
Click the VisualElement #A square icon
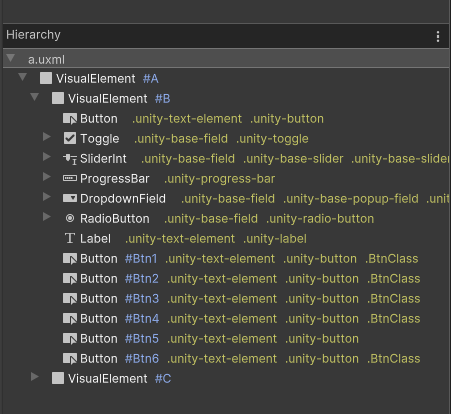[x=46, y=78]
